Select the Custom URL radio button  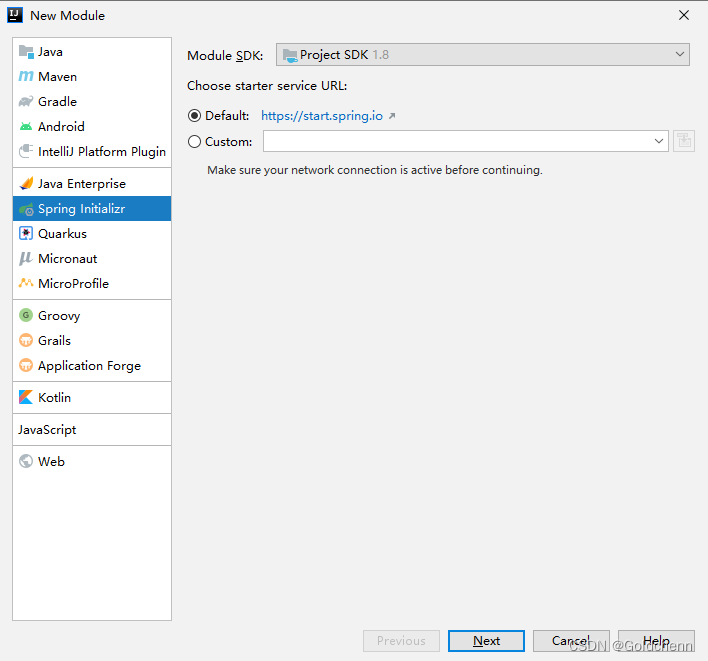coord(194,142)
